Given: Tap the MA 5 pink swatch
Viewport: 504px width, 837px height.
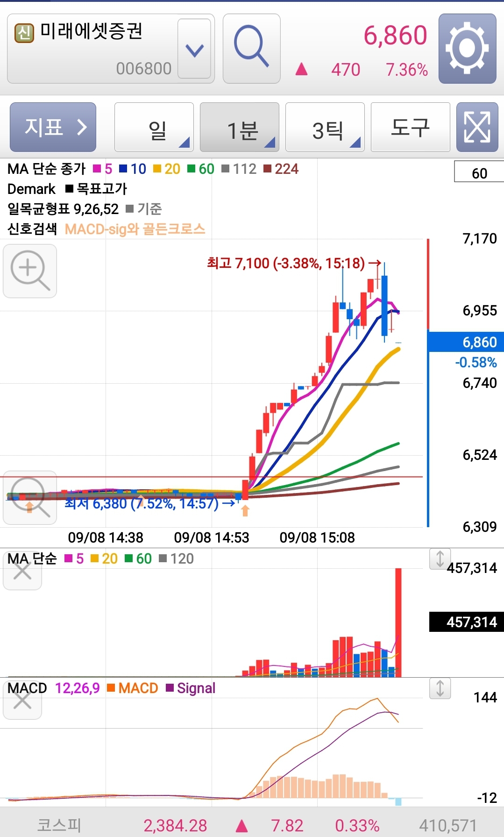Looking at the screenshot, I should click(x=97, y=169).
